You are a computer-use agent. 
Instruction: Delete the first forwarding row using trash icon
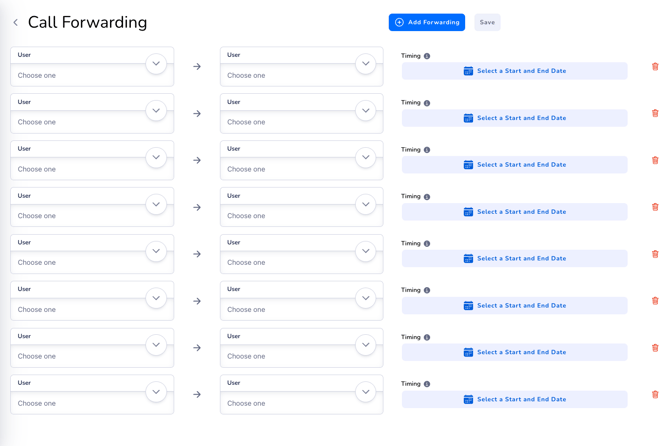[655, 67]
